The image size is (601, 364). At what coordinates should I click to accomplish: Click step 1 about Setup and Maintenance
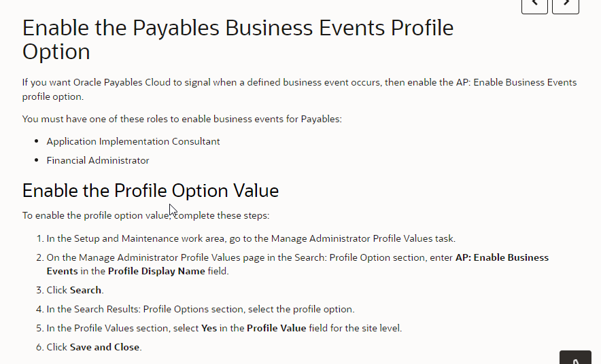[x=250, y=238]
